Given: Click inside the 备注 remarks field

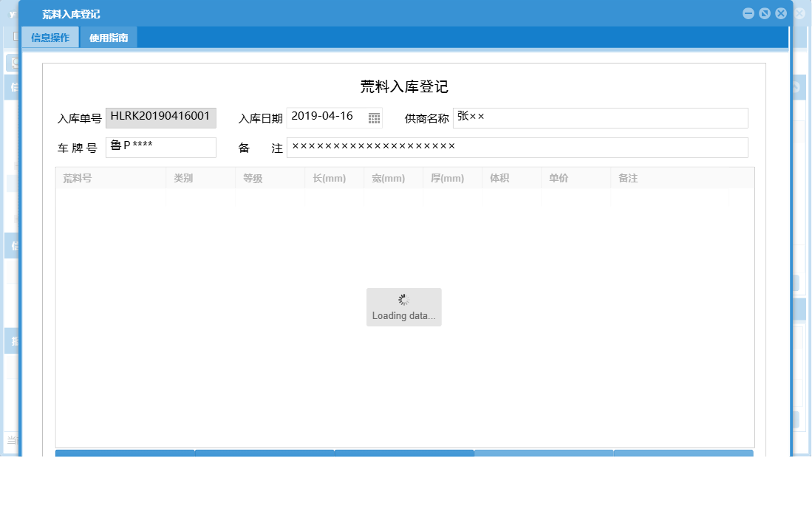Looking at the screenshot, I should pos(517,147).
